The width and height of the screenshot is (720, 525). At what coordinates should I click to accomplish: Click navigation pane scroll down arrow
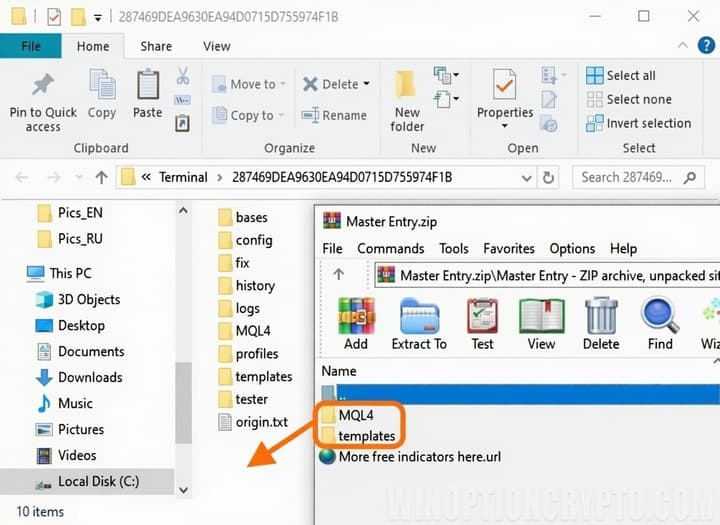click(183, 490)
